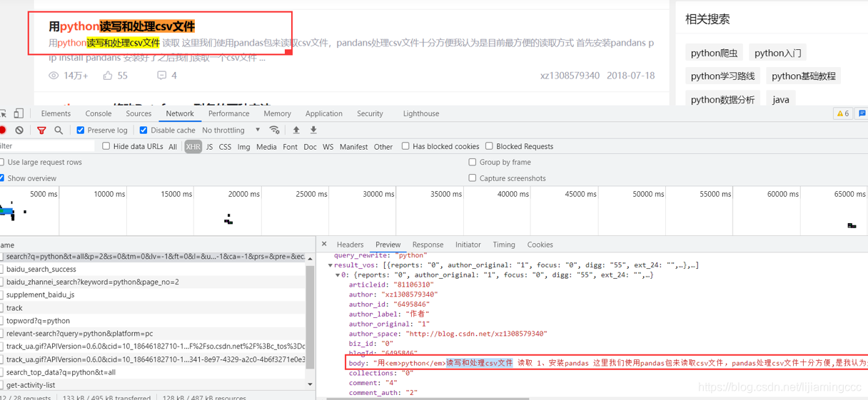Enable Has blocked cookies checkbox
This screenshot has height=400, width=868.
point(405,146)
